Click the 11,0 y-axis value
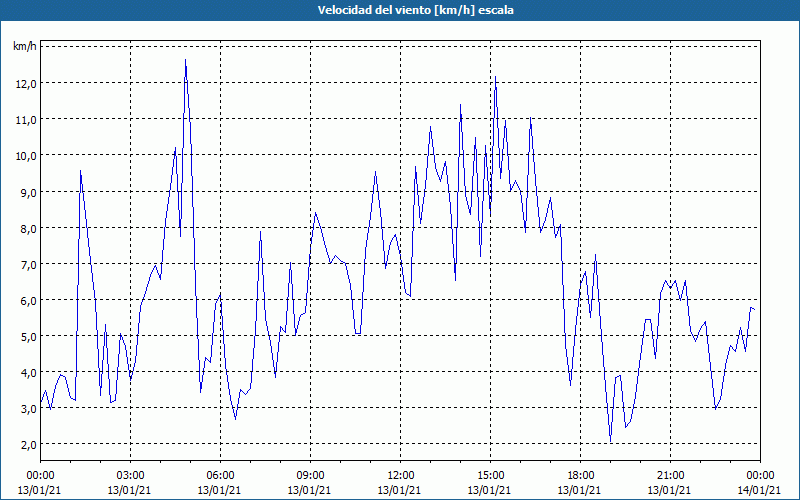The height and width of the screenshot is (500, 800). pos(26,120)
